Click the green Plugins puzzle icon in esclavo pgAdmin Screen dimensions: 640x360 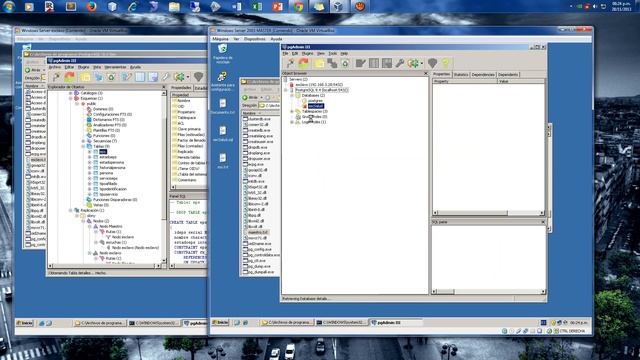(x=179, y=77)
